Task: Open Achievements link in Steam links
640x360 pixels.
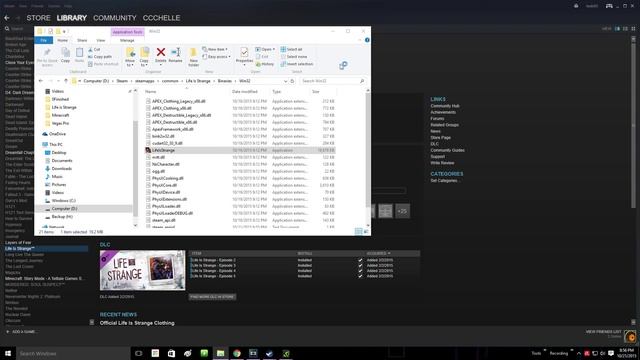Action: (x=443, y=112)
